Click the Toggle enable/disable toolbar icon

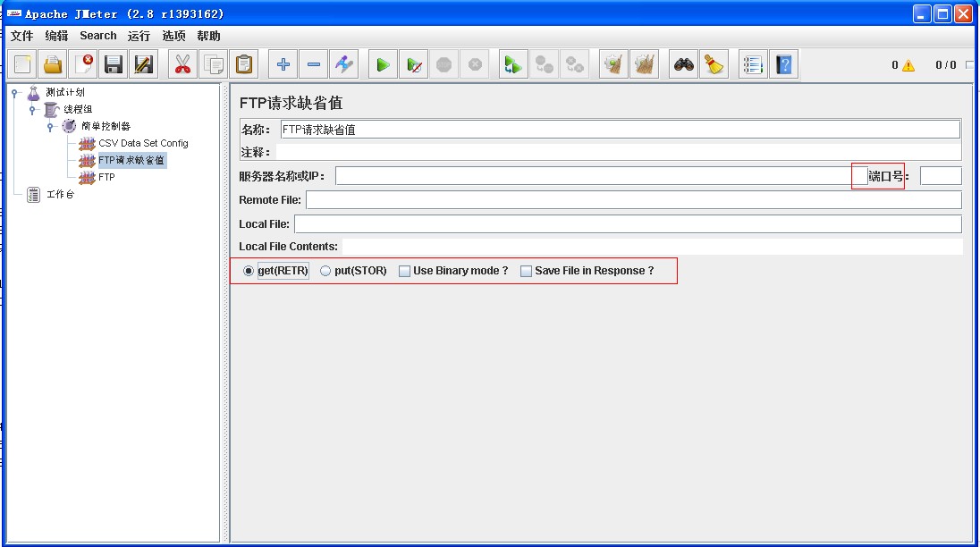point(343,64)
